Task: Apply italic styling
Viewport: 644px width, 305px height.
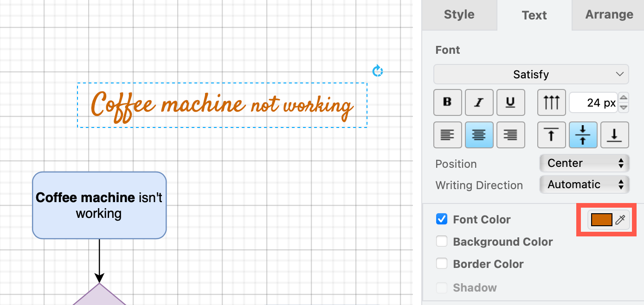Action: coord(479,102)
